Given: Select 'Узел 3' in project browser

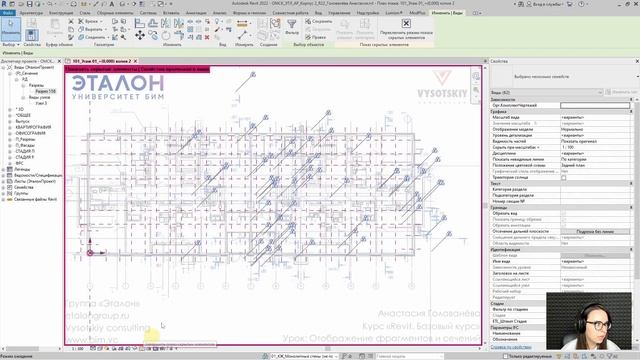Looking at the screenshot, I should 41,103.
